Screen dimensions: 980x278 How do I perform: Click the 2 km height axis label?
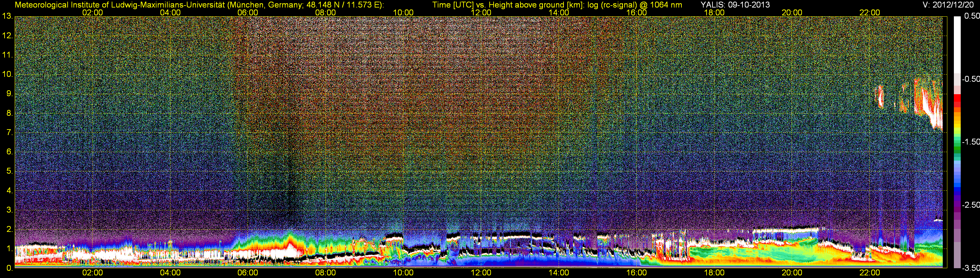click(x=9, y=229)
